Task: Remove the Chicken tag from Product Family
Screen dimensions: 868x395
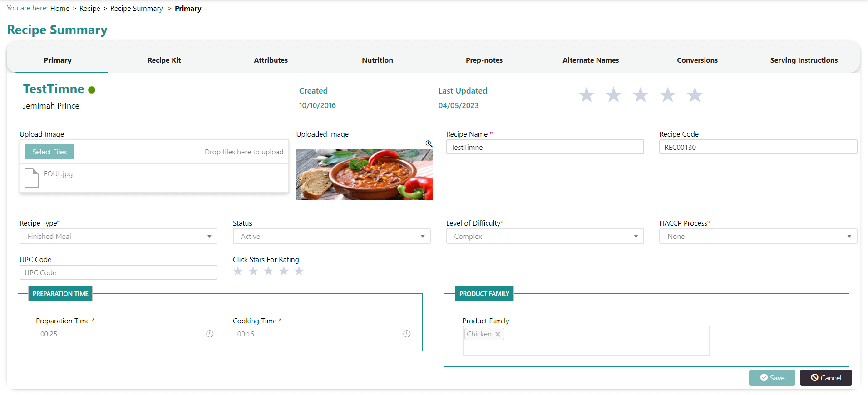Action: 498,334
